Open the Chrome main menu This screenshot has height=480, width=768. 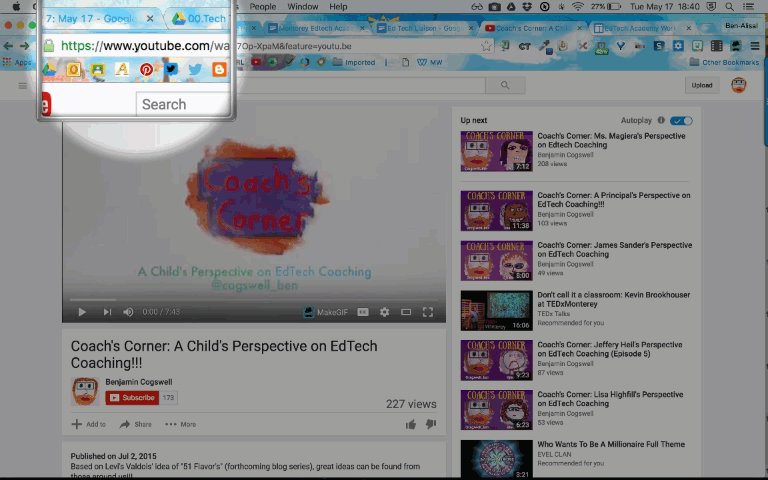[755, 46]
